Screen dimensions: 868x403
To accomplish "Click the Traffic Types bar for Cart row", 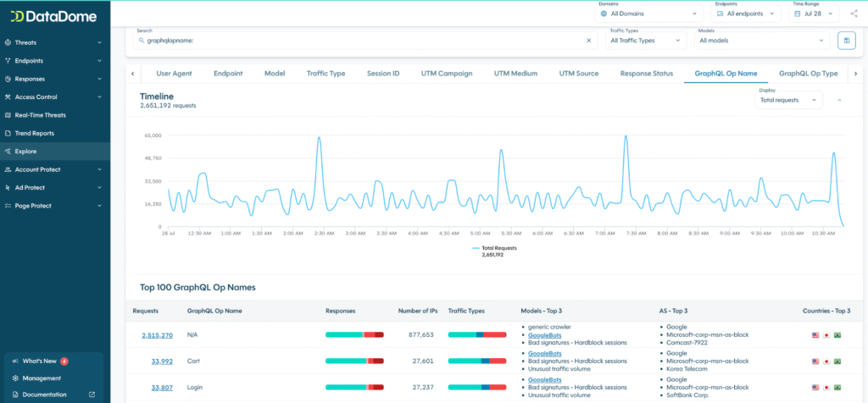I will pos(477,361).
